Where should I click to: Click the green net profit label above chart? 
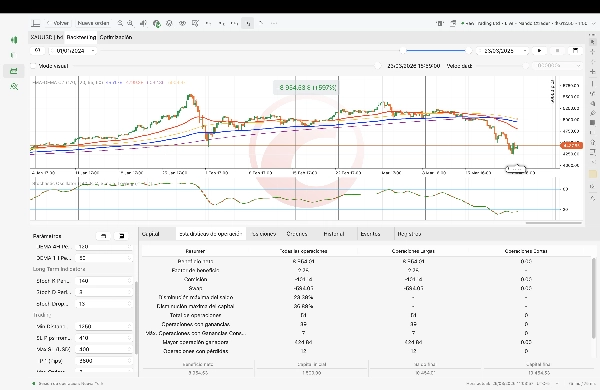[x=307, y=88]
